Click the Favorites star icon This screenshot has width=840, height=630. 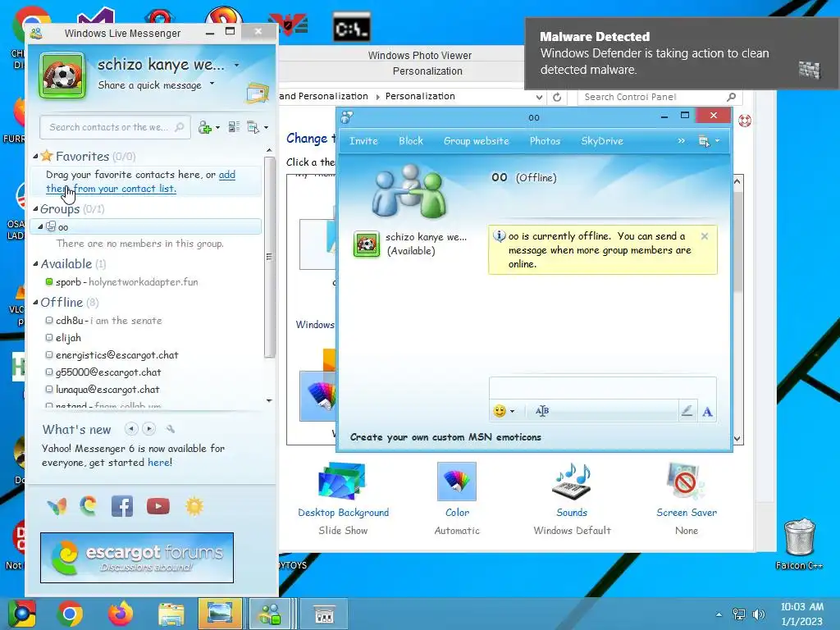[47, 156]
